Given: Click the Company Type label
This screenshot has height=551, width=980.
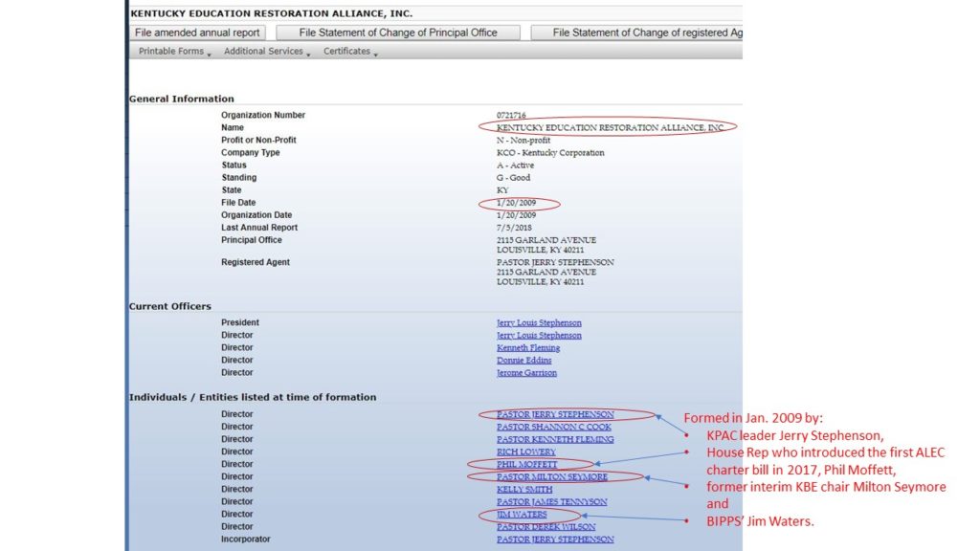Looking at the screenshot, I should (x=251, y=152).
